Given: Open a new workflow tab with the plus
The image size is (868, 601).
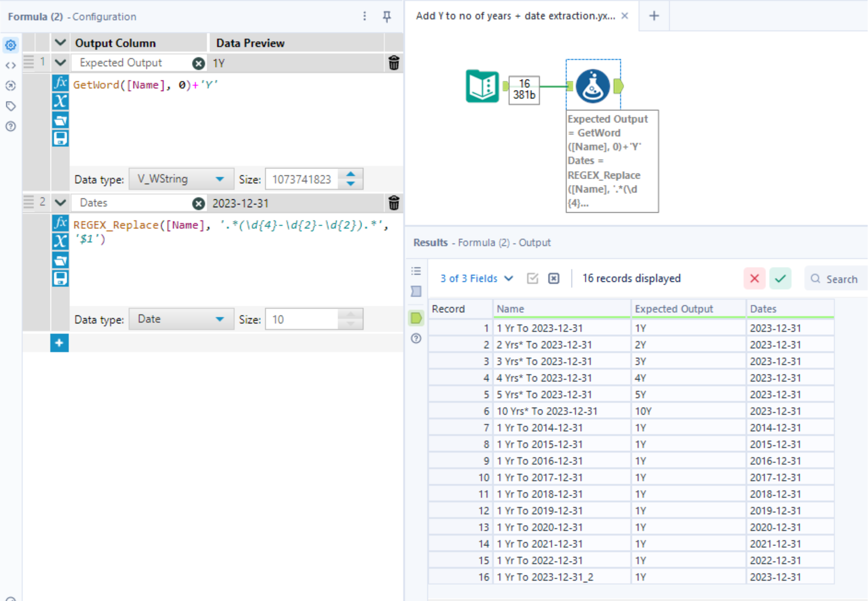Looking at the screenshot, I should (654, 16).
